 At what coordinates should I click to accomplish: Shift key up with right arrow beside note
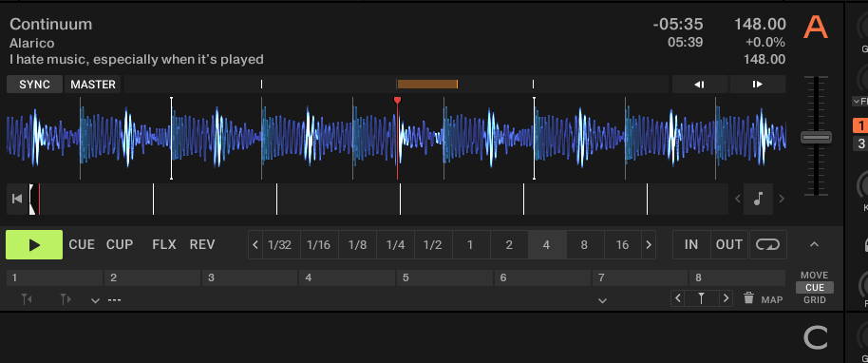781,199
